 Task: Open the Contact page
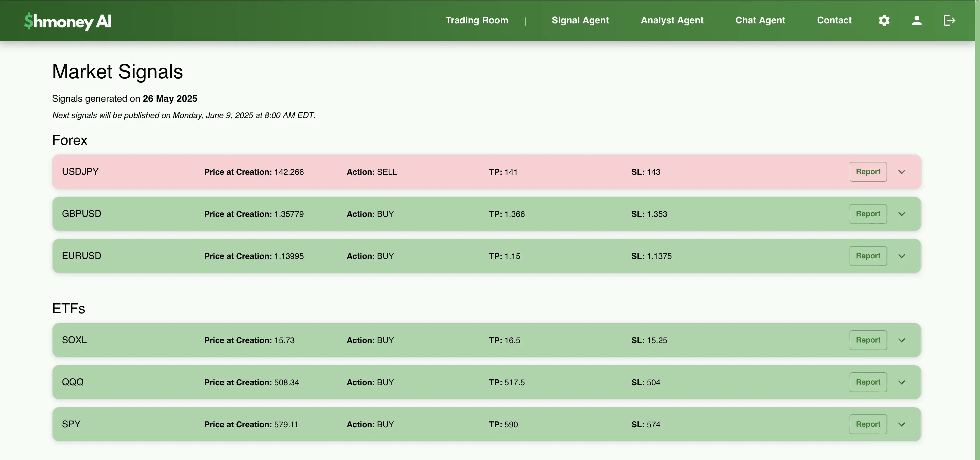coord(834,20)
